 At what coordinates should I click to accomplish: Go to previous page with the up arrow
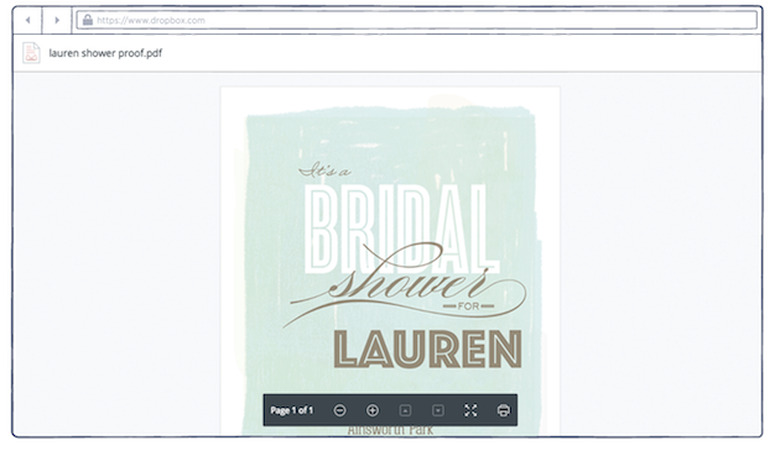coord(405,410)
